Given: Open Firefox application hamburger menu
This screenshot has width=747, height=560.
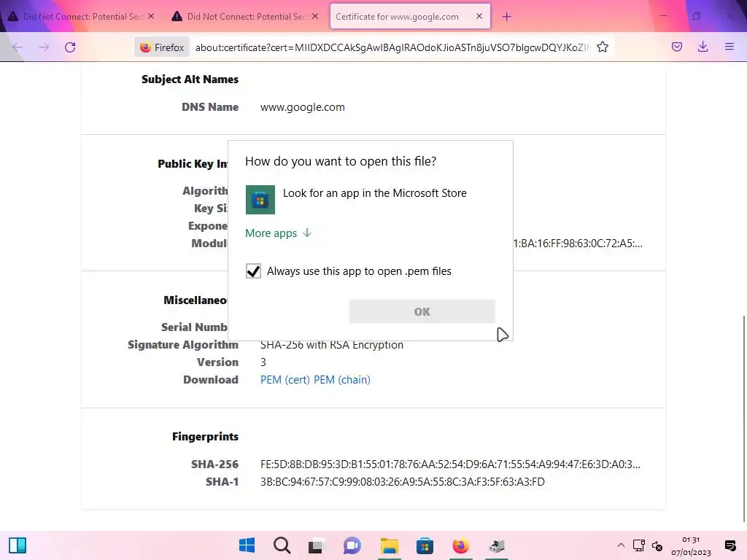Looking at the screenshot, I should (729, 47).
